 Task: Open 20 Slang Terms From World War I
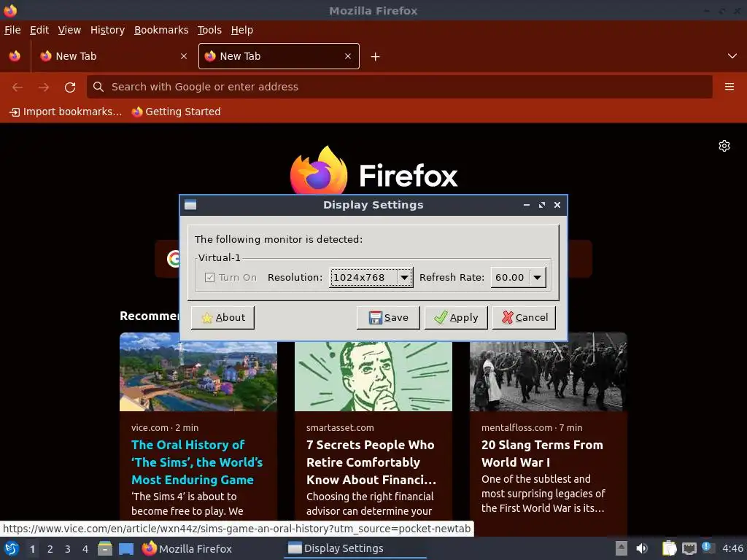[542, 454]
